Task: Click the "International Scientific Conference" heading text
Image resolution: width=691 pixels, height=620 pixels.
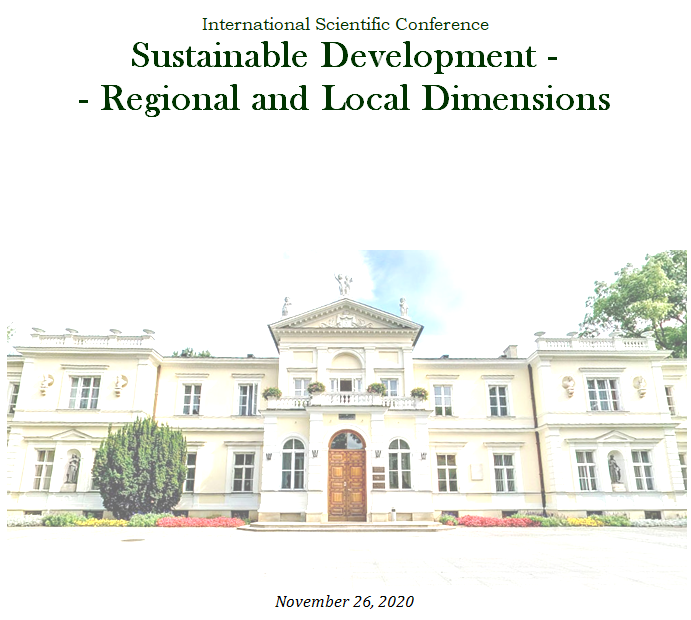Action: (345, 23)
